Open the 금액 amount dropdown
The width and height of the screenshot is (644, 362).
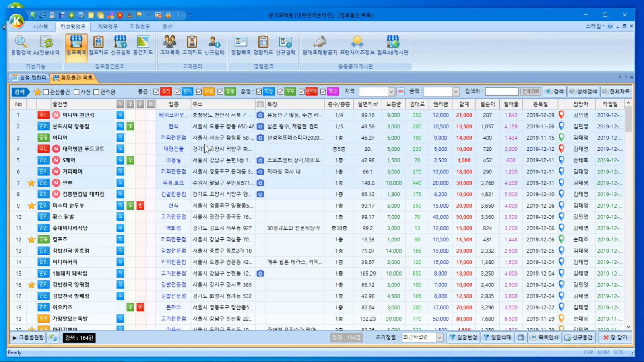[x=456, y=92]
